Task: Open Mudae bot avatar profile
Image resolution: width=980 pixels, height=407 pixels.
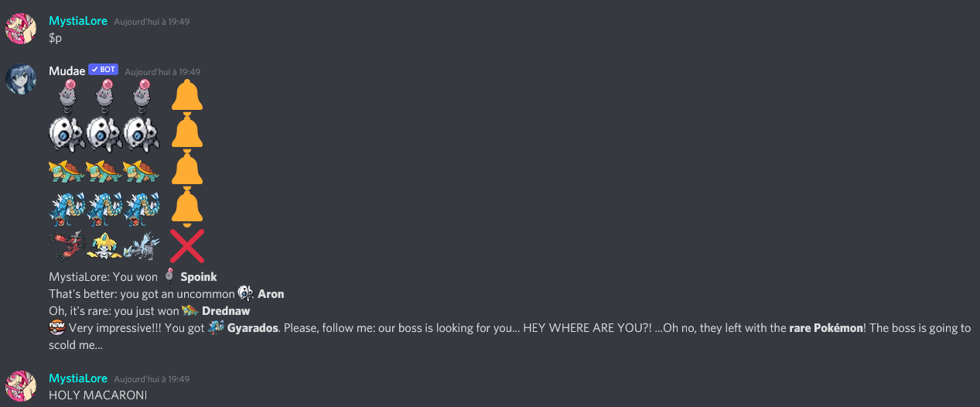Action: [x=21, y=79]
